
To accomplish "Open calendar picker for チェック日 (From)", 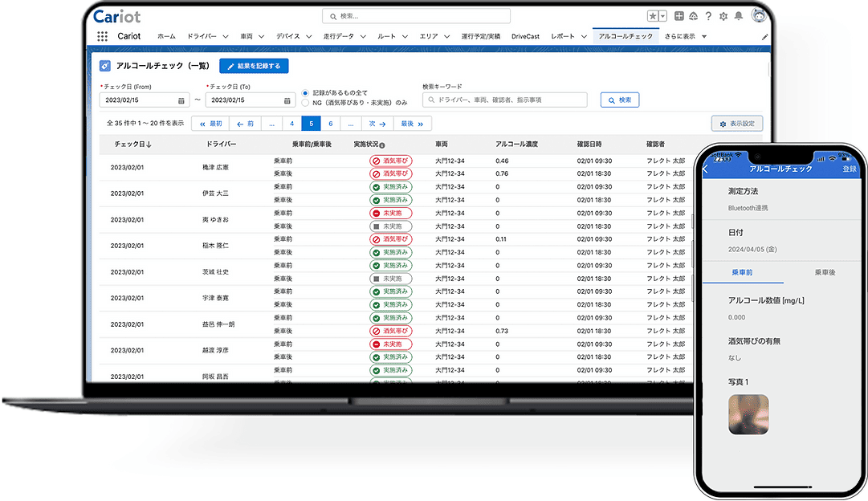I will (x=181, y=100).
